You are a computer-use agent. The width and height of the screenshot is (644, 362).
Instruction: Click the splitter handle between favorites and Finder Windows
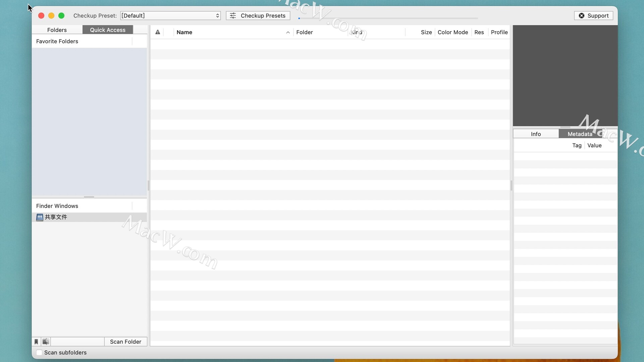tap(89, 197)
